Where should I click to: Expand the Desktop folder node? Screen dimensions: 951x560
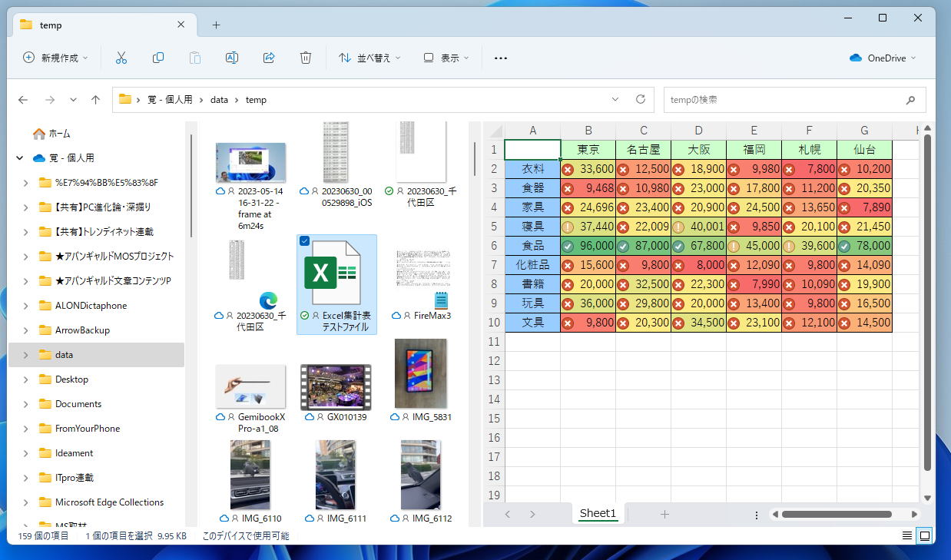coord(26,379)
